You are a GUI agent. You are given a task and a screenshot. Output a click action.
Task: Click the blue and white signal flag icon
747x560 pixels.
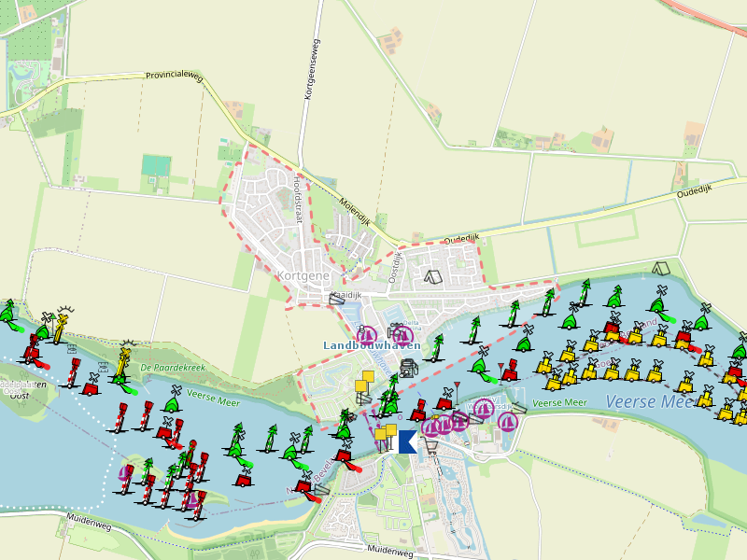point(407,441)
